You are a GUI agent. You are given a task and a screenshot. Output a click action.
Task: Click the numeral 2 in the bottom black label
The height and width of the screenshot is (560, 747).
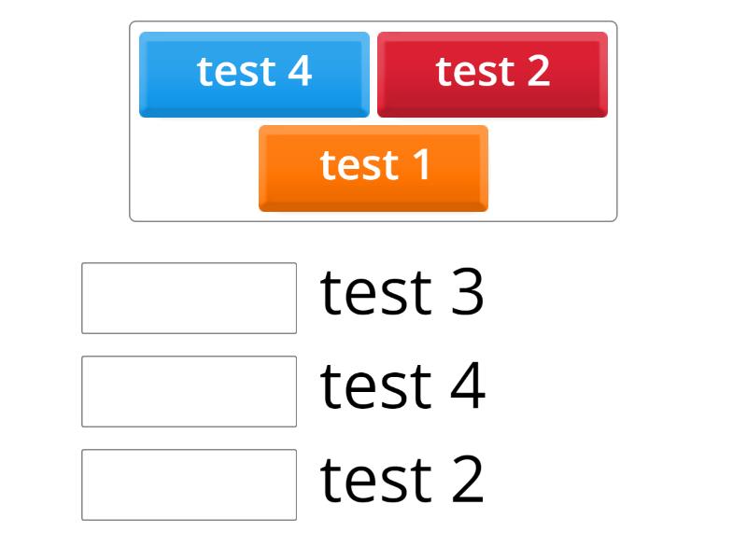(468, 479)
